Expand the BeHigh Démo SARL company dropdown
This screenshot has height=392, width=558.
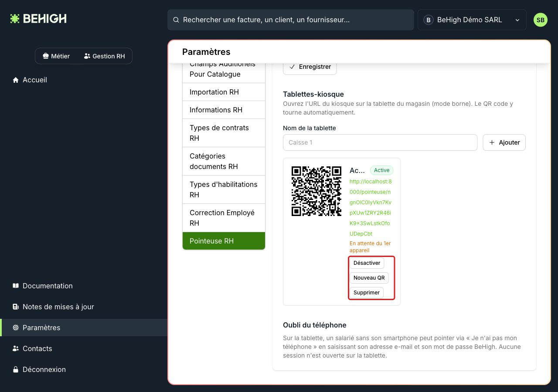pyautogui.click(x=472, y=20)
